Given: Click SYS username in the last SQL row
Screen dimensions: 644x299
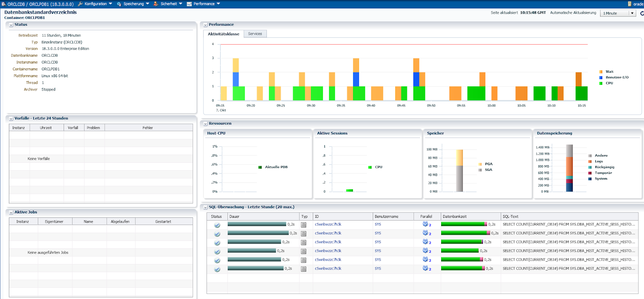Looking at the screenshot, I should [378, 269].
